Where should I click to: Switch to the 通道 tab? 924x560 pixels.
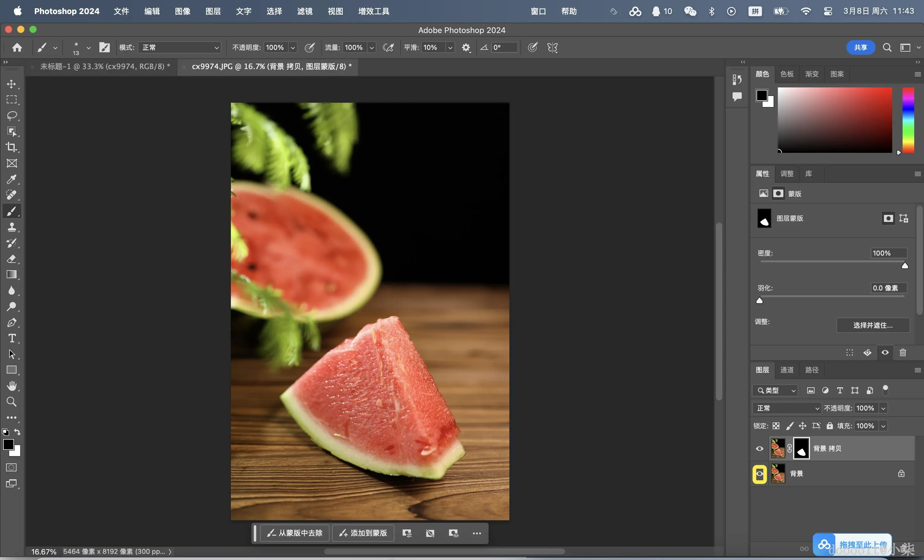(x=787, y=370)
